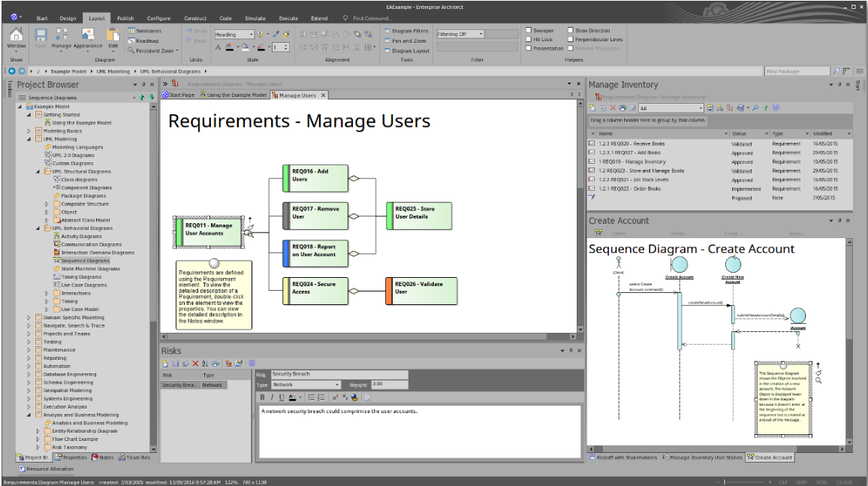
Task: Open the Appearance icon in ribbon
Action: [x=87, y=38]
